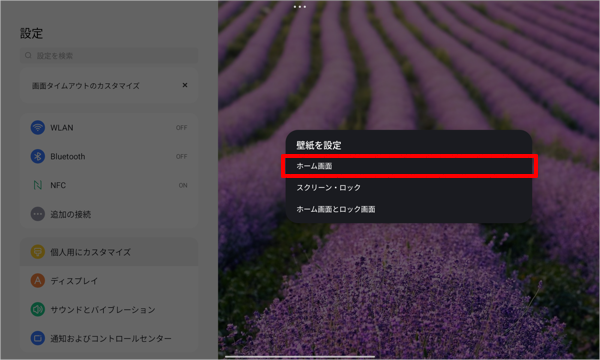Click Bluetooth OFF status label

(x=181, y=156)
